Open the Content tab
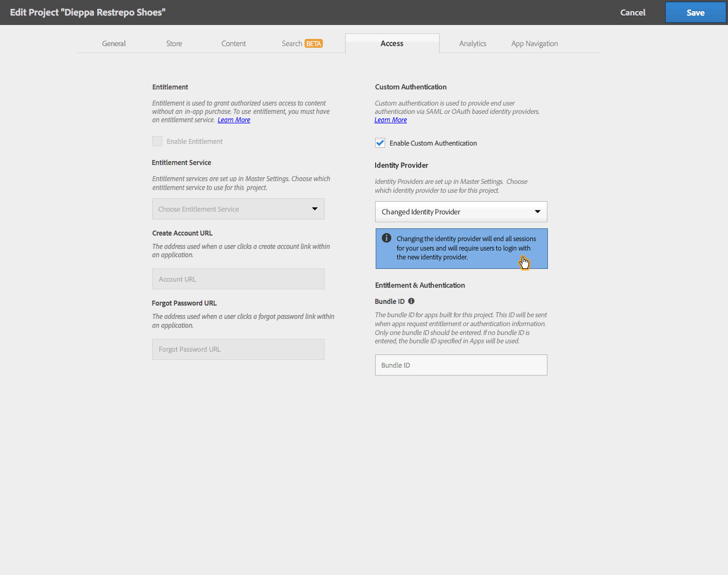728x575 pixels. pos(233,43)
